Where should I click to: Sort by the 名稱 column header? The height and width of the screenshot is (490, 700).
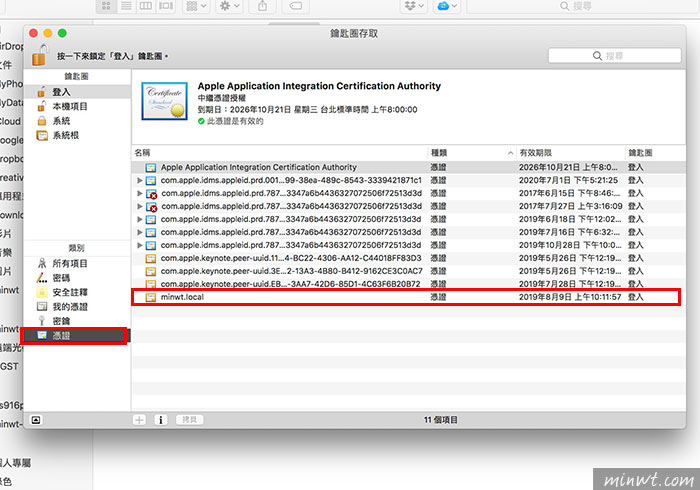coord(279,153)
